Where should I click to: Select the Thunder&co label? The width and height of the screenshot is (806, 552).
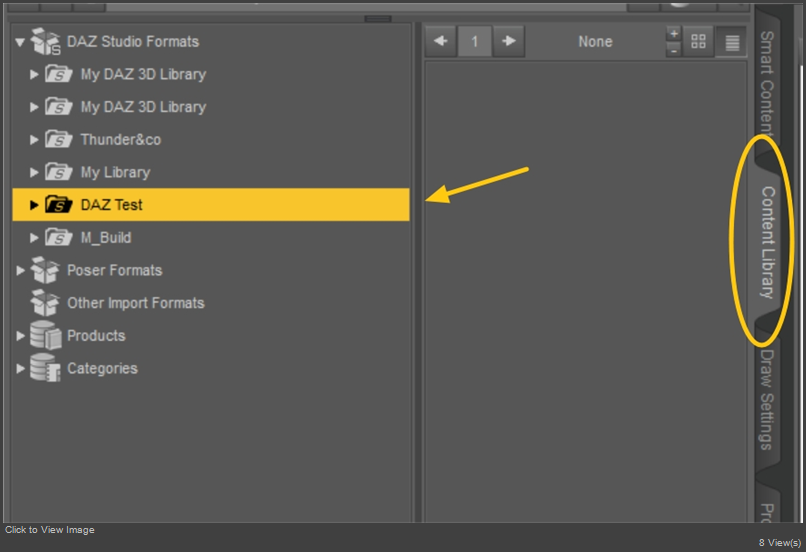point(121,140)
